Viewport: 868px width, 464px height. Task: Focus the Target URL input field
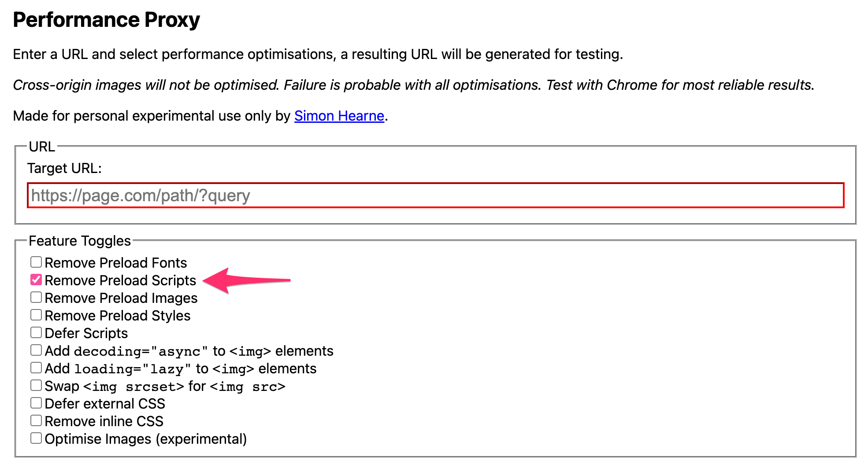(435, 195)
